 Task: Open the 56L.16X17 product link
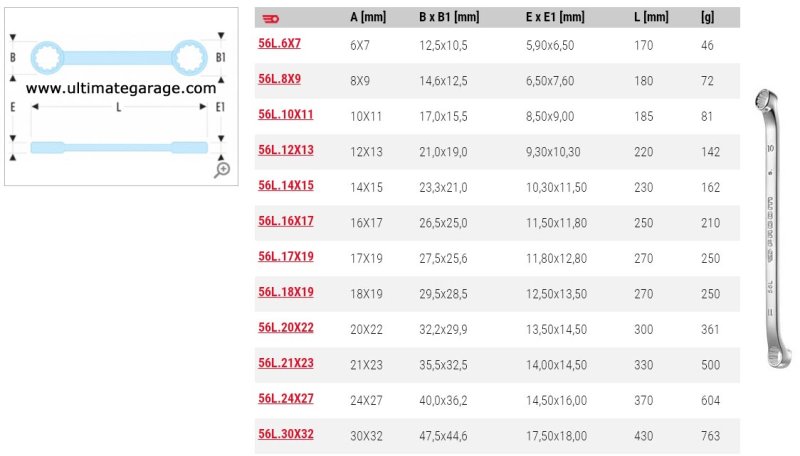coord(286,221)
